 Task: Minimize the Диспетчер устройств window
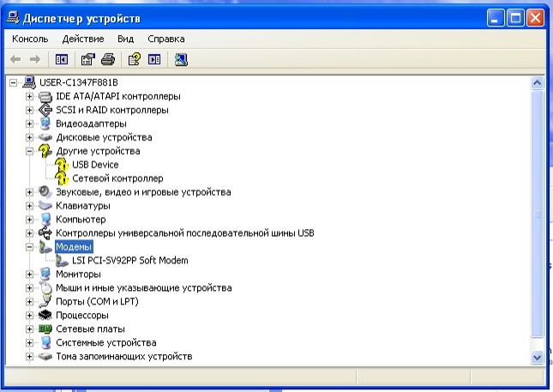tap(496, 18)
